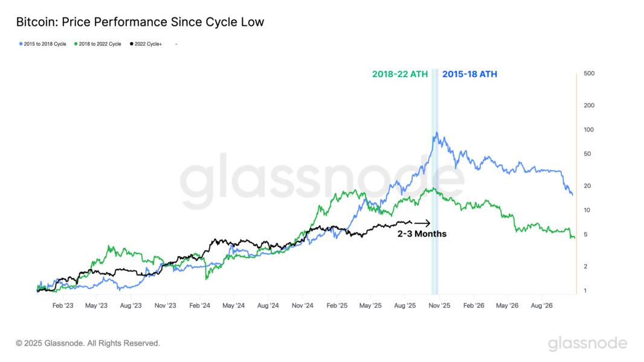Toggle the 2018 to 2022 Cycle legend entry
The image size is (644, 362).
click(100, 44)
